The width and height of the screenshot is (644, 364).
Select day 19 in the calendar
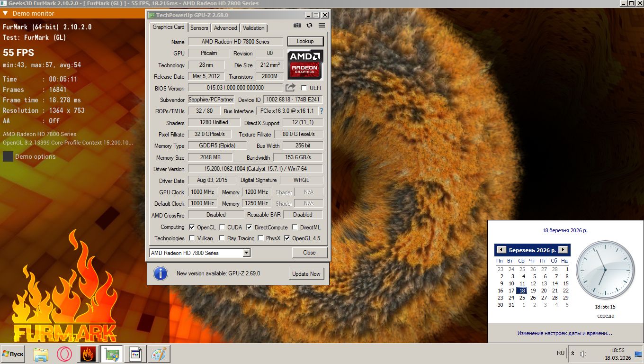pyautogui.click(x=533, y=291)
